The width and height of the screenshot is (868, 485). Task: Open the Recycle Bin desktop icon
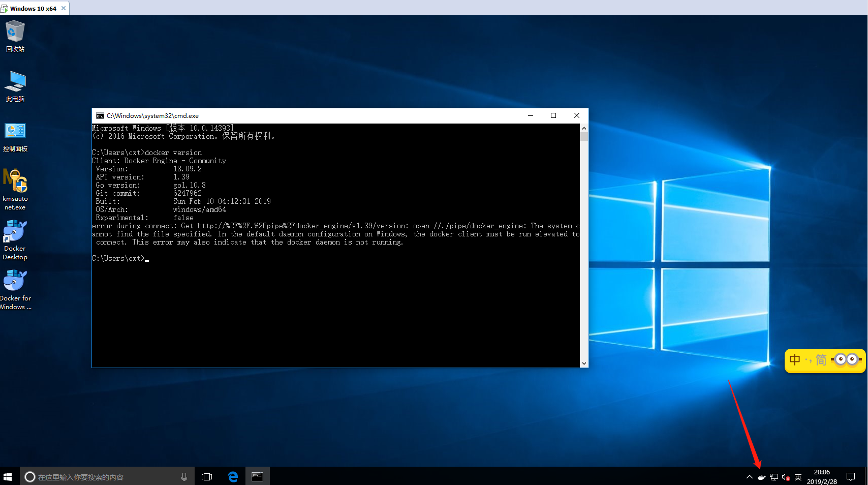tap(15, 36)
